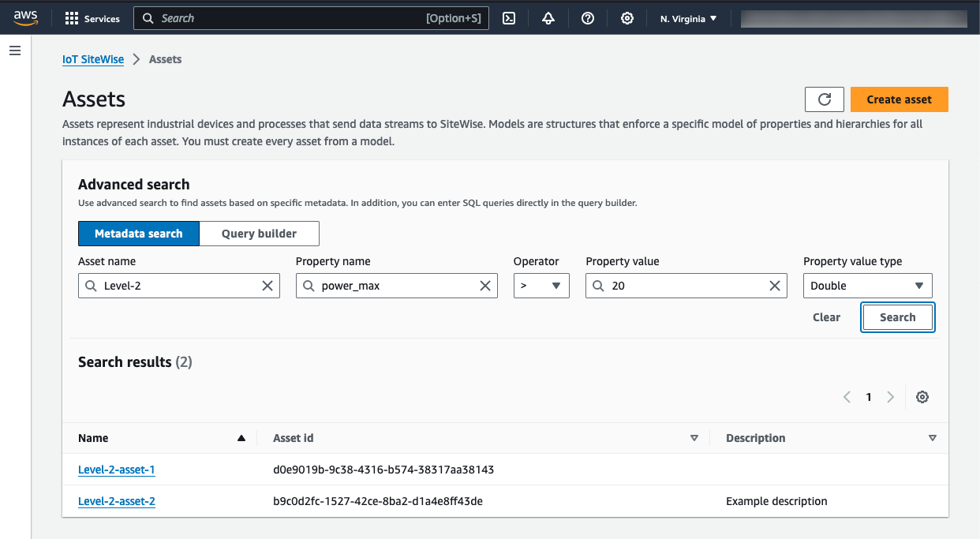Refresh the assets list
Viewport: 980px width, 539px height.
pyautogui.click(x=825, y=99)
